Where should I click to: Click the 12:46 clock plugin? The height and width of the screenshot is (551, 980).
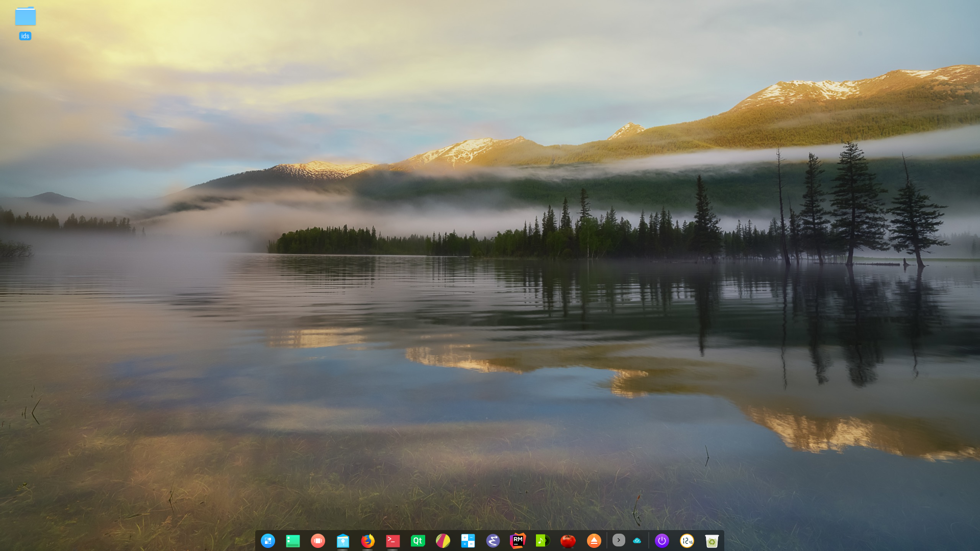point(687,541)
